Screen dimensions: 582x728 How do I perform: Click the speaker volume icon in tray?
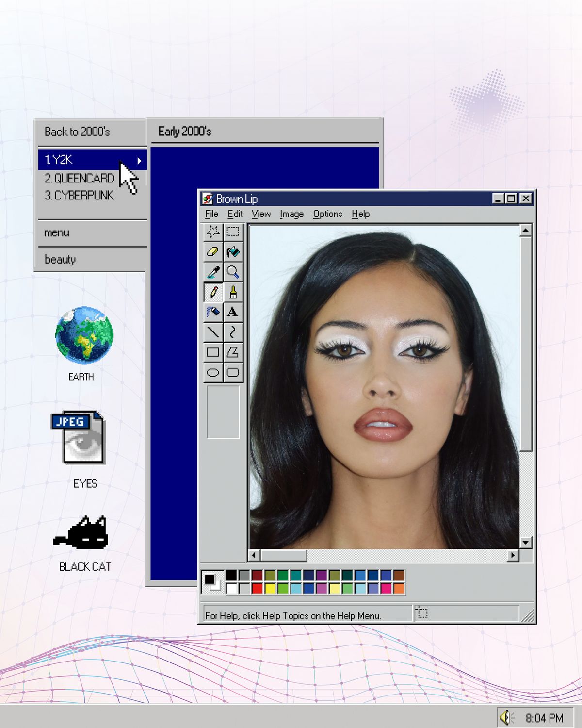pos(506,717)
